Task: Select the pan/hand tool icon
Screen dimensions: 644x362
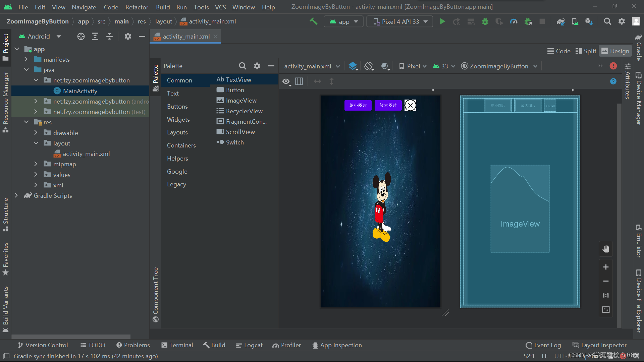Action: pos(605,249)
